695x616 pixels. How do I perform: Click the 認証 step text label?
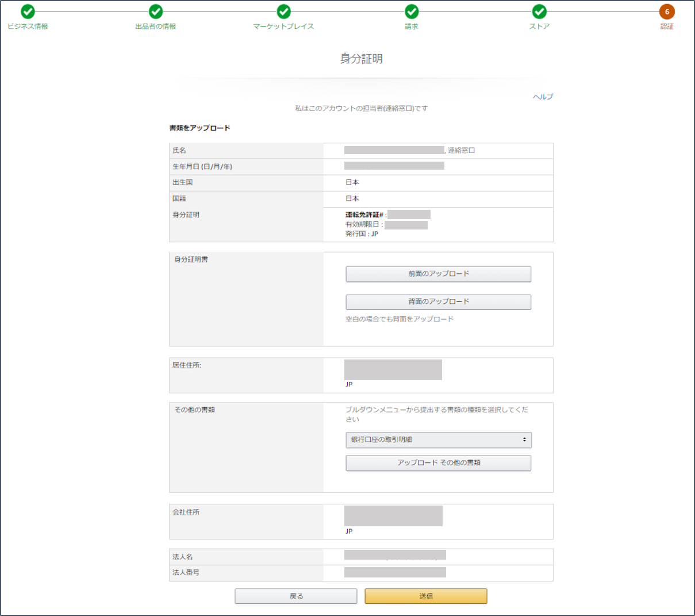pyautogui.click(x=667, y=26)
